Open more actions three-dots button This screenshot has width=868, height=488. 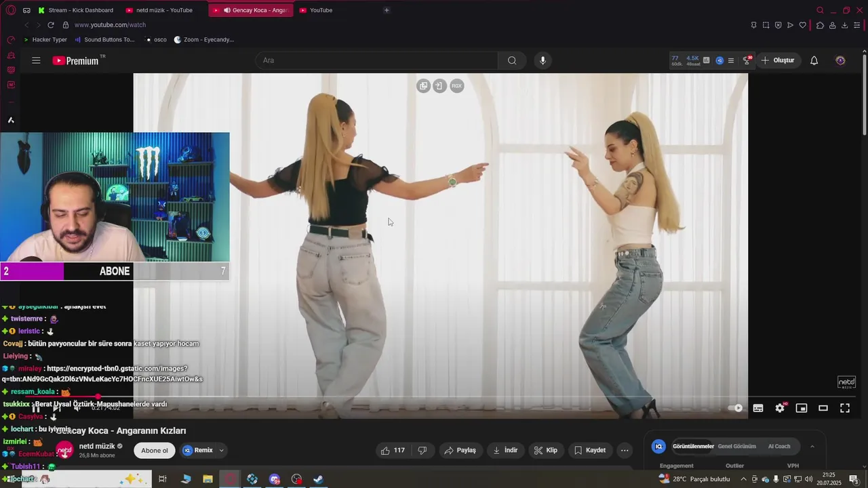click(x=625, y=450)
